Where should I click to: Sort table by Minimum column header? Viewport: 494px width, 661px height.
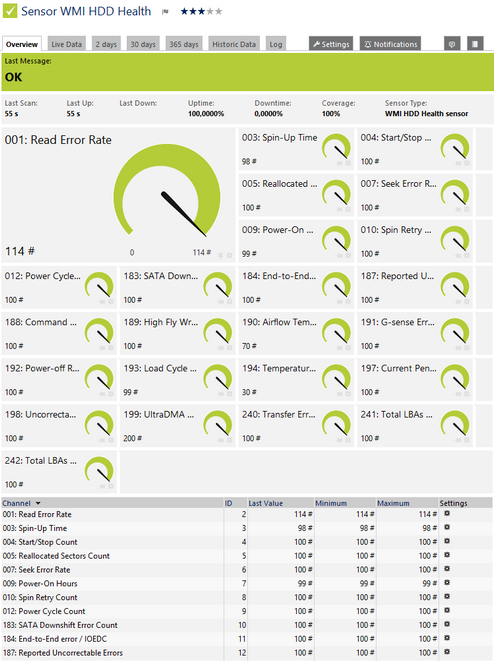click(331, 503)
